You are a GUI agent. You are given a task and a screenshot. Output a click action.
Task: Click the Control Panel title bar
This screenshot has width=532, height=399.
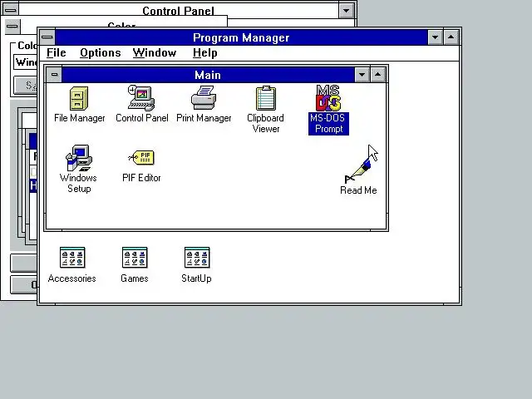179,11
